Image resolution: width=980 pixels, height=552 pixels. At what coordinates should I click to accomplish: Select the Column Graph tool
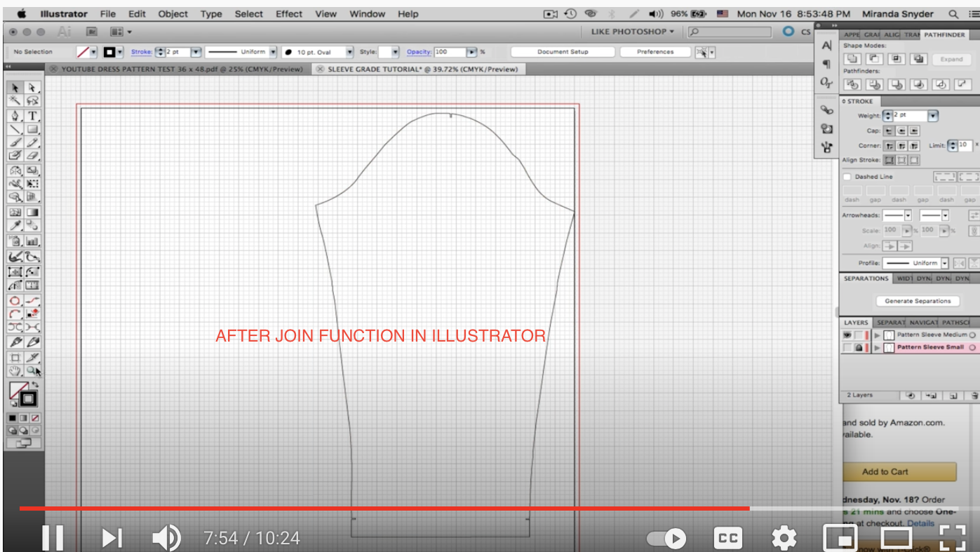point(33,241)
